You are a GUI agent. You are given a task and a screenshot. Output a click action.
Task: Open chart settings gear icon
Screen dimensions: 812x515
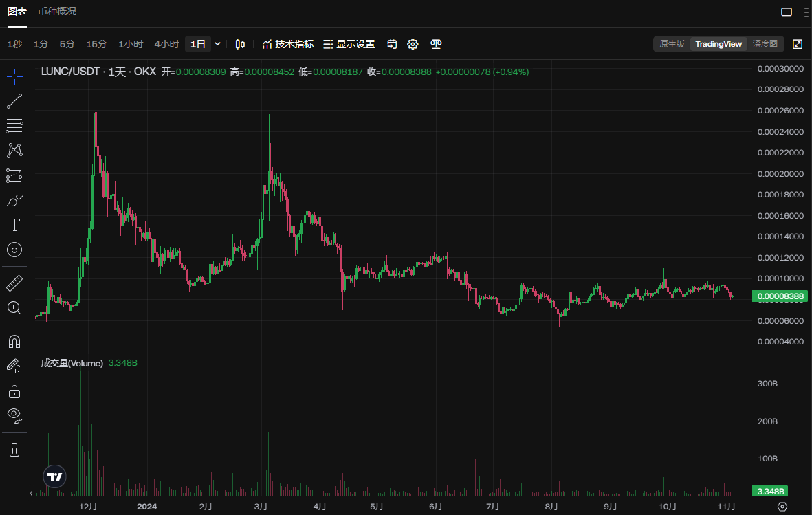(413, 44)
